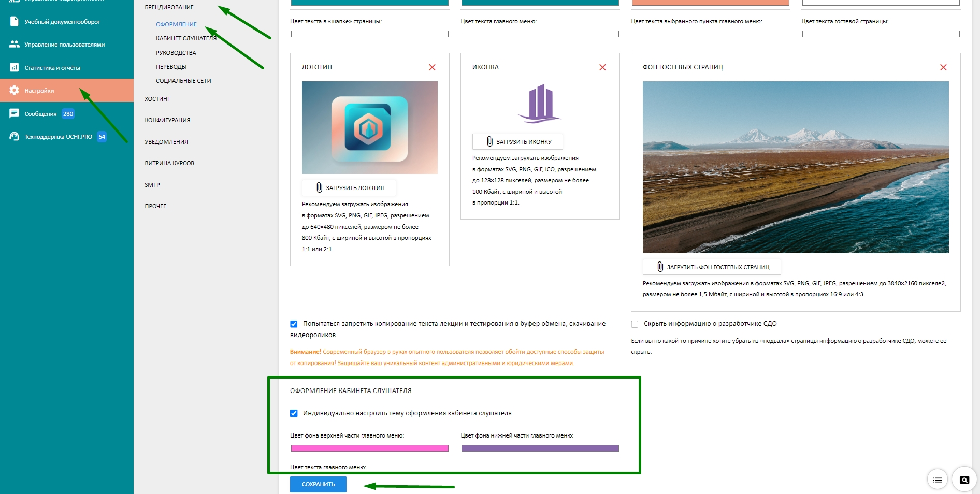Viewport: 980px width, 494px height.
Task: Pick pink top main menu background color
Action: [370, 448]
